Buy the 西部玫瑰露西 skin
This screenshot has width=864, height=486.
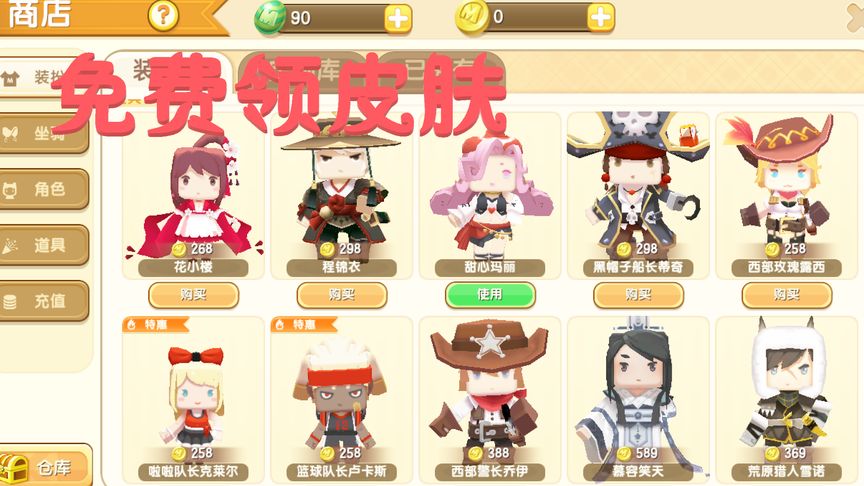click(786, 295)
